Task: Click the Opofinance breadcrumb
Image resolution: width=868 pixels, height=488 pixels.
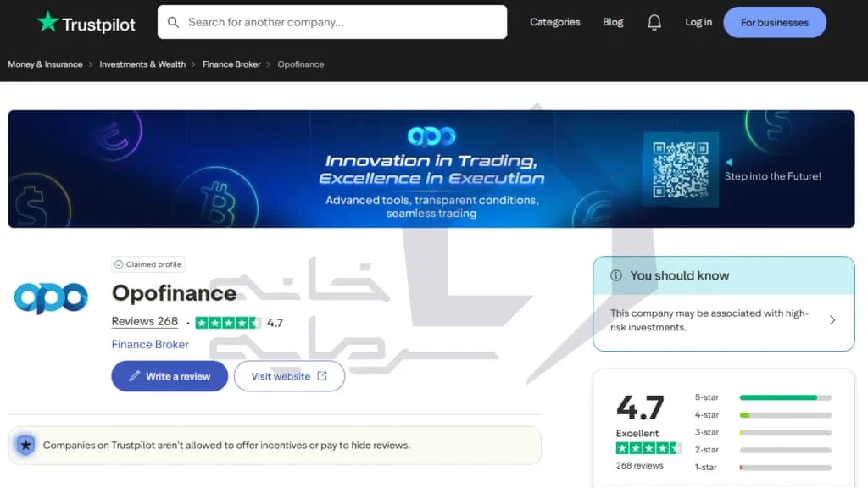Action: pyautogui.click(x=301, y=64)
